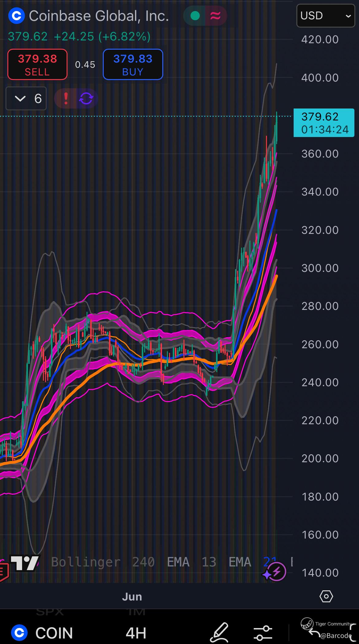The height and width of the screenshot is (644, 359).
Task: Select the 0.45 spread value
Action: click(85, 65)
